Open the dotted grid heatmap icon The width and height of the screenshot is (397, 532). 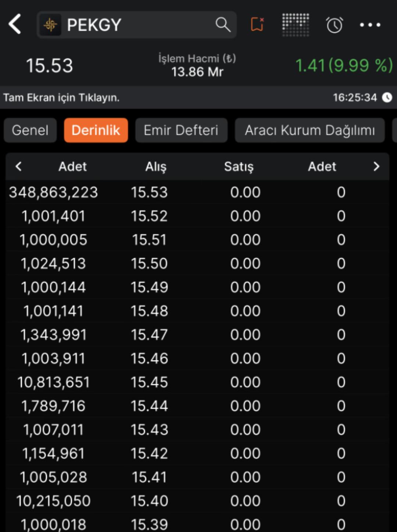(296, 25)
